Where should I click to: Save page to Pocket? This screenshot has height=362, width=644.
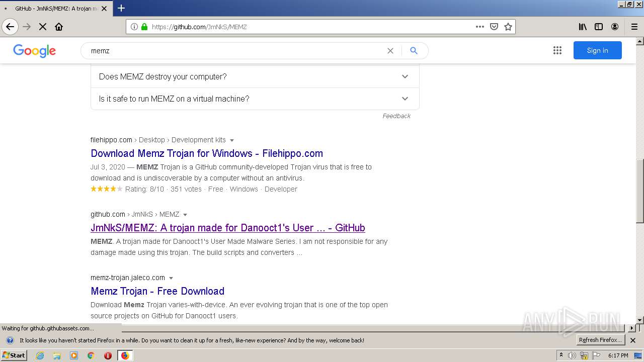(x=494, y=27)
